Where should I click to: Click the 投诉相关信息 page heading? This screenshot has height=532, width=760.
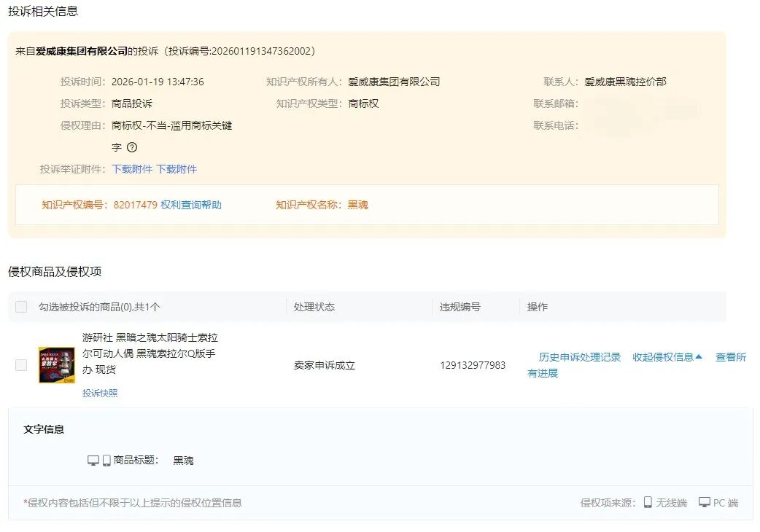43,11
